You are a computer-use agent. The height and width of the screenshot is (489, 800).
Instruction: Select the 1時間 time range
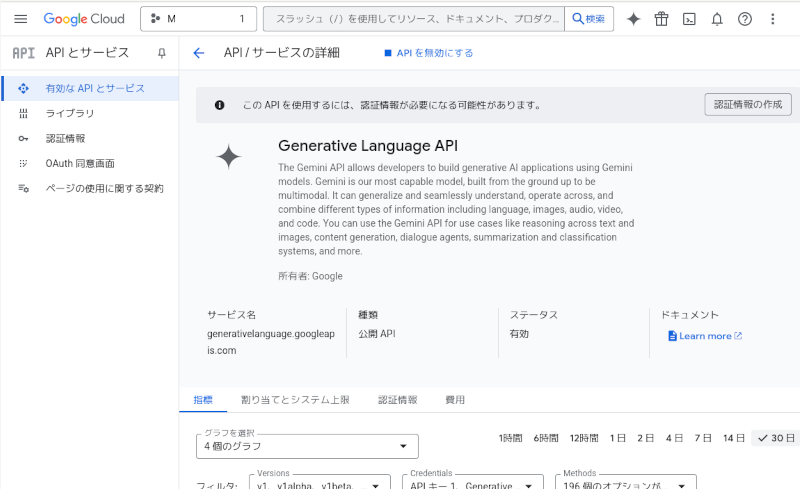tap(510, 438)
